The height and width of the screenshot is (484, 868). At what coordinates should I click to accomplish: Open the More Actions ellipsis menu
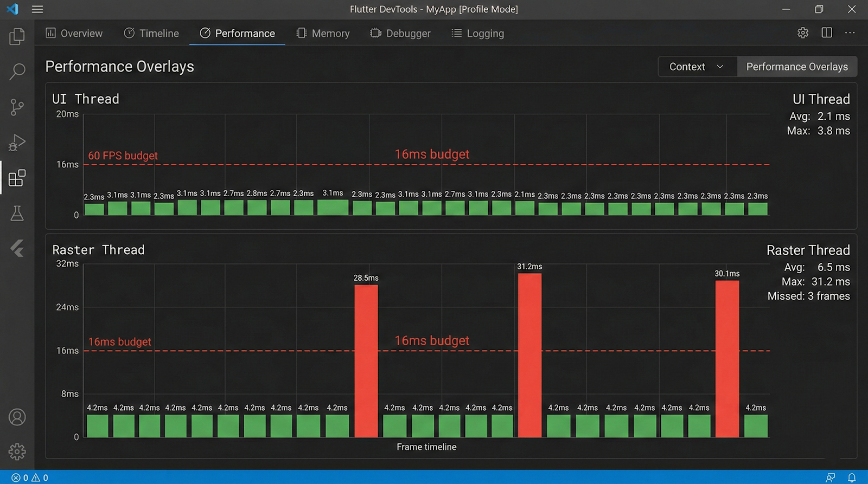[850, 33]
